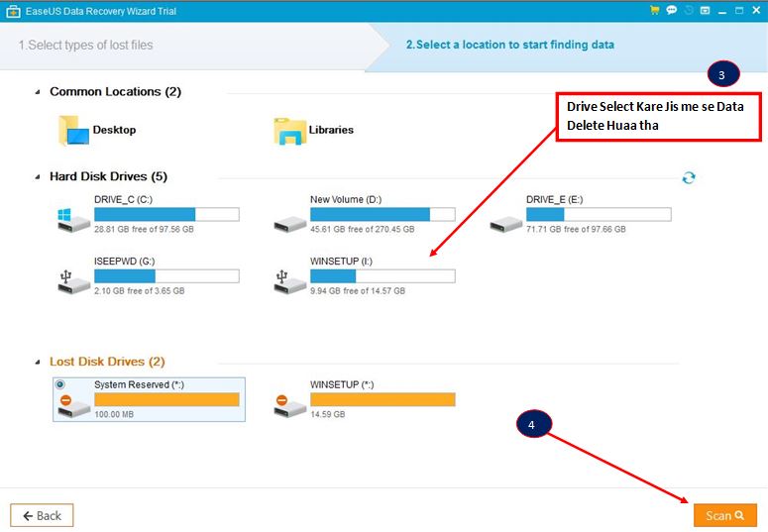The image size is (768, 532).
Task: Click DRIVE_C (C:) usage bar
Action: point(166,214)
